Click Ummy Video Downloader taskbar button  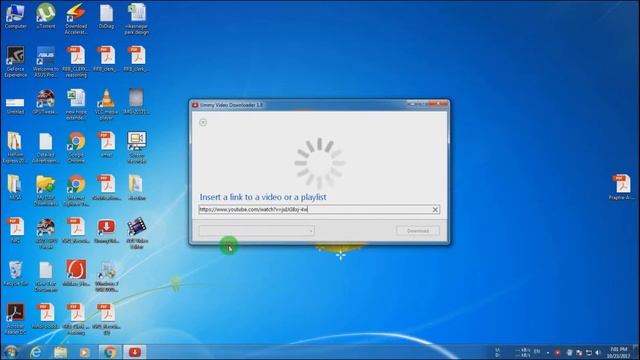[135, 352]
